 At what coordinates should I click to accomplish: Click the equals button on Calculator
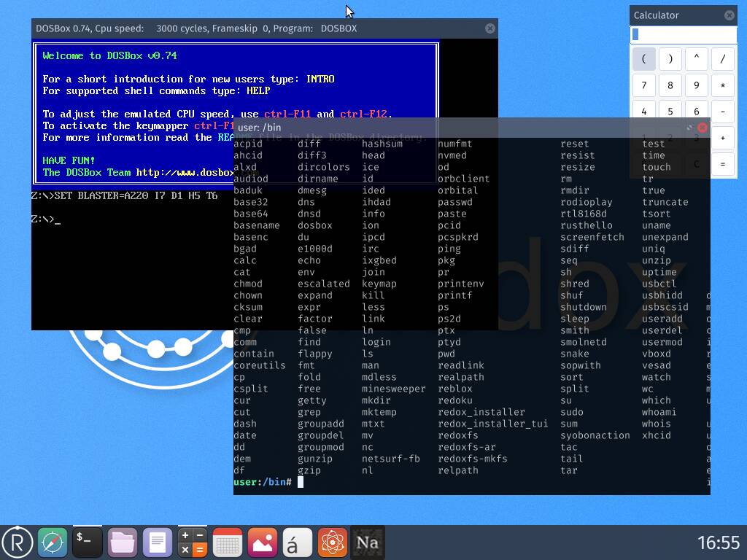tap(722, 164)
